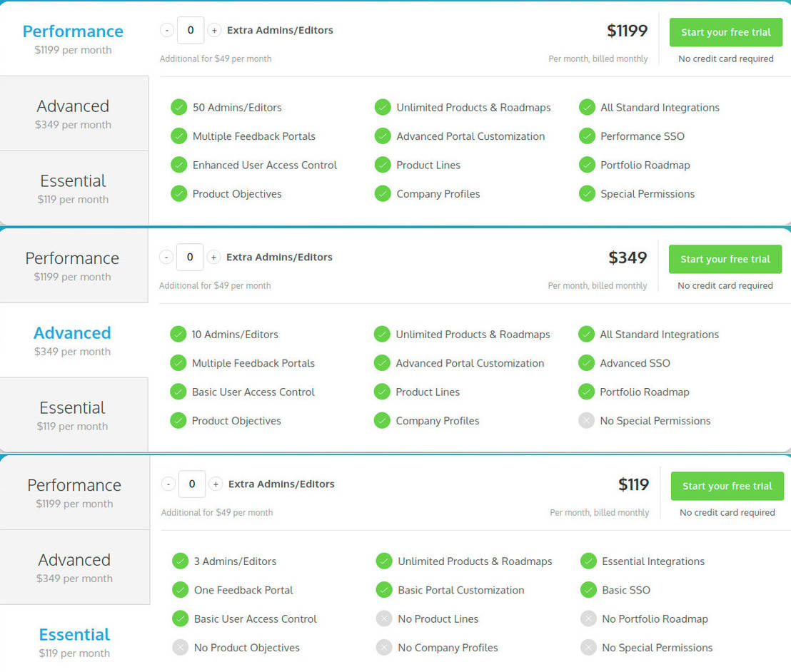
Task: Click the checkmark icon beside Basic Portal Customization
Action: point(384,590)
